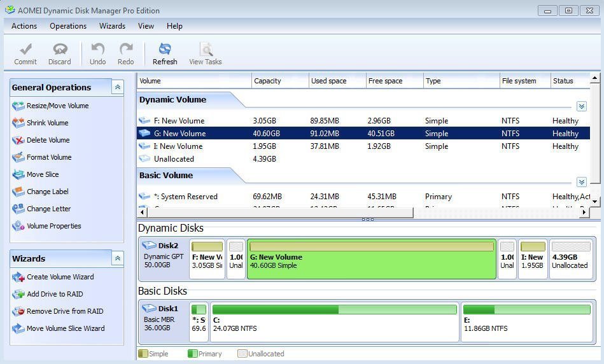Collapse the Dynamic Volume group
Image resolution: width=604 pixels, height=364 pixels.
(x=582, y=106)
